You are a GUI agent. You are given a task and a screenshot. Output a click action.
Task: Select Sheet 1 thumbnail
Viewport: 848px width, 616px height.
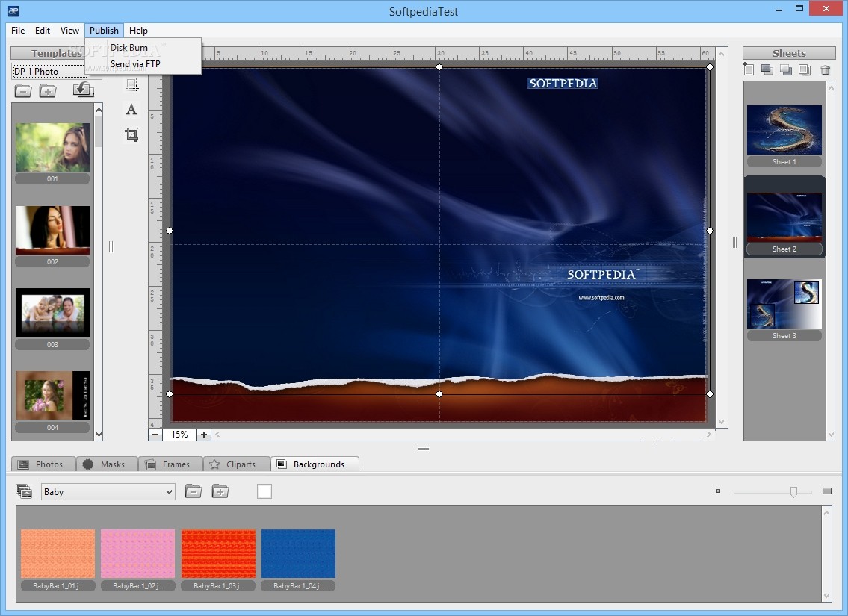point(784,130)
